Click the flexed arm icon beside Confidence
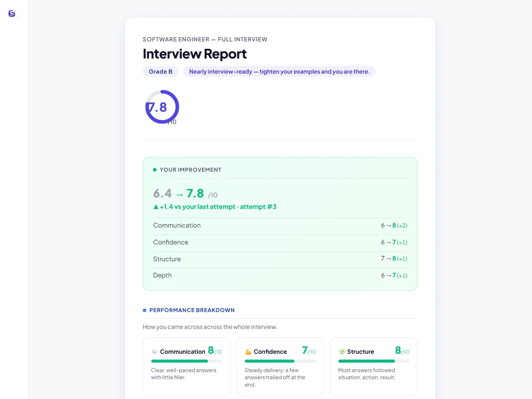 248,352
